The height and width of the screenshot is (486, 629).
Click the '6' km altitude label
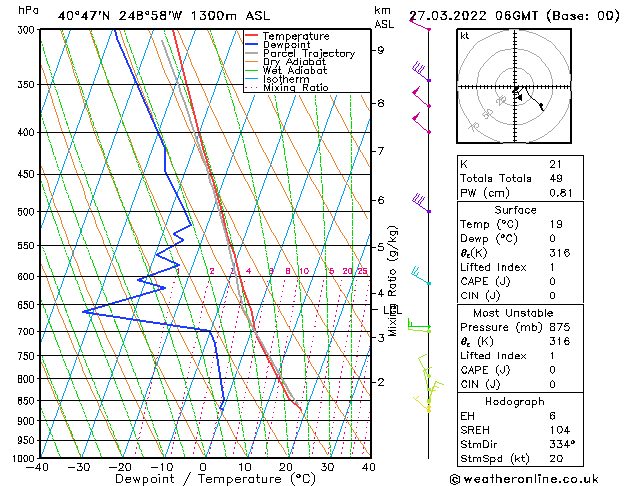(381, 200)
